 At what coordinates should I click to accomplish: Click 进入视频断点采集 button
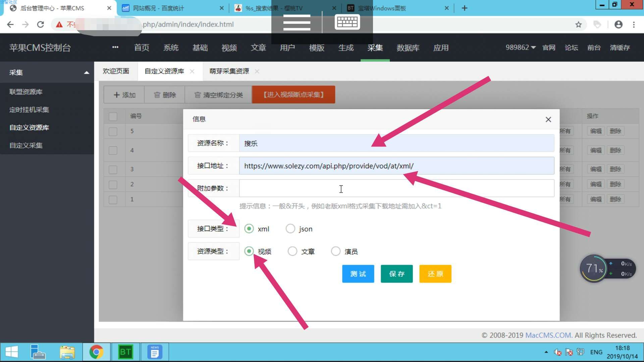[293, 95]
